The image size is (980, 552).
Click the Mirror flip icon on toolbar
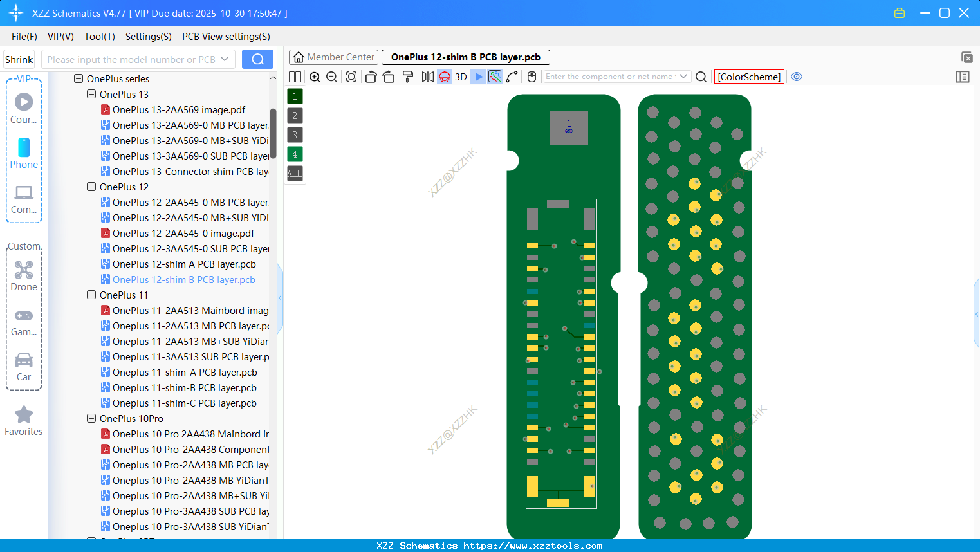pyautogui.click(x=428, y=77)
